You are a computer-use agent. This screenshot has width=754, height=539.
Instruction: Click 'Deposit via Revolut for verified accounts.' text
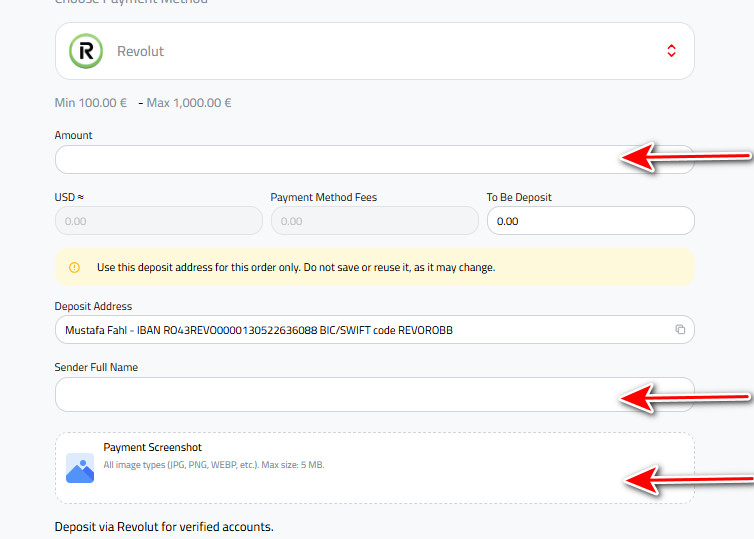click(164, 527)
